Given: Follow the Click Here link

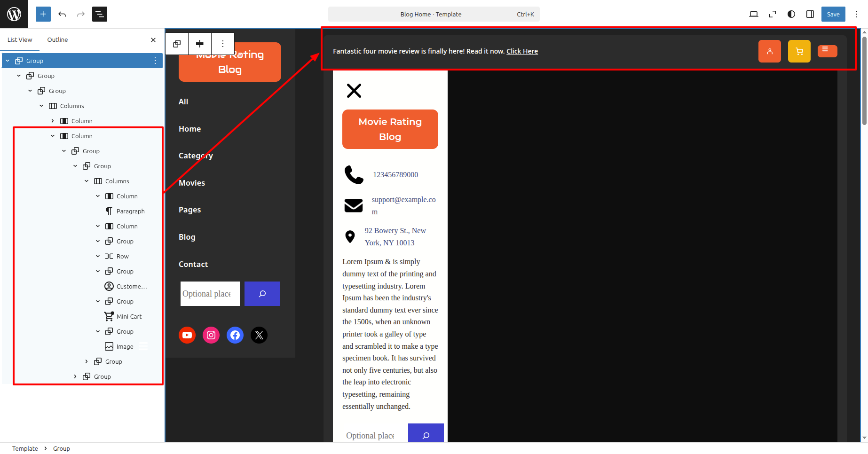Looking at the screenshot, I should click(522, 51).
